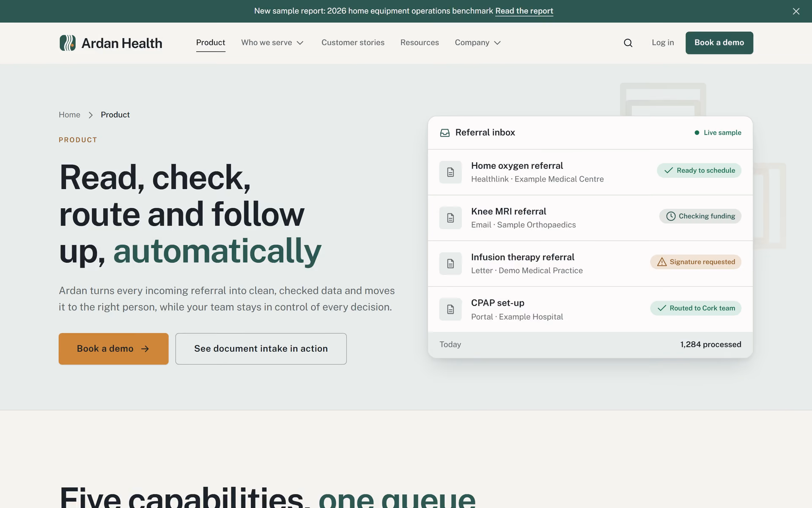
Task: Click the checkmark in Ready to schedule badge
Action: tap(668, 171)
